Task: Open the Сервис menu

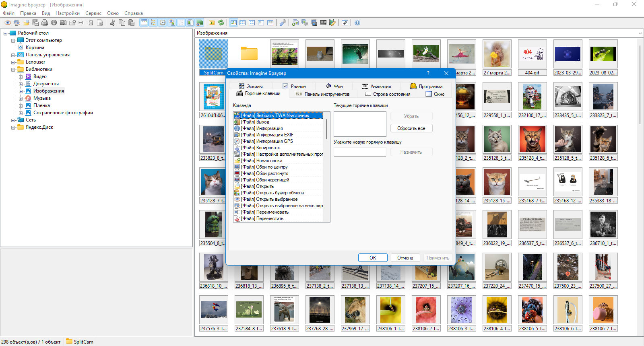Action: click(x=93, y=13)
